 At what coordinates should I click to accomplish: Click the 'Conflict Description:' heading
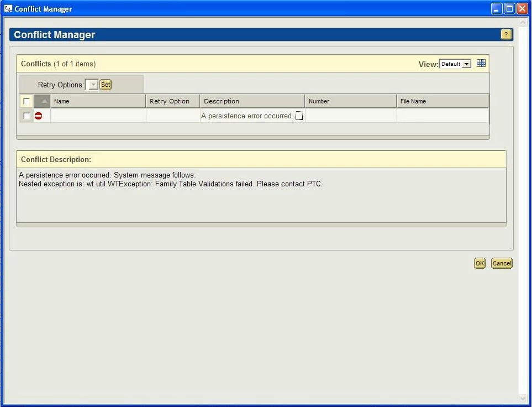coord(56,159)
